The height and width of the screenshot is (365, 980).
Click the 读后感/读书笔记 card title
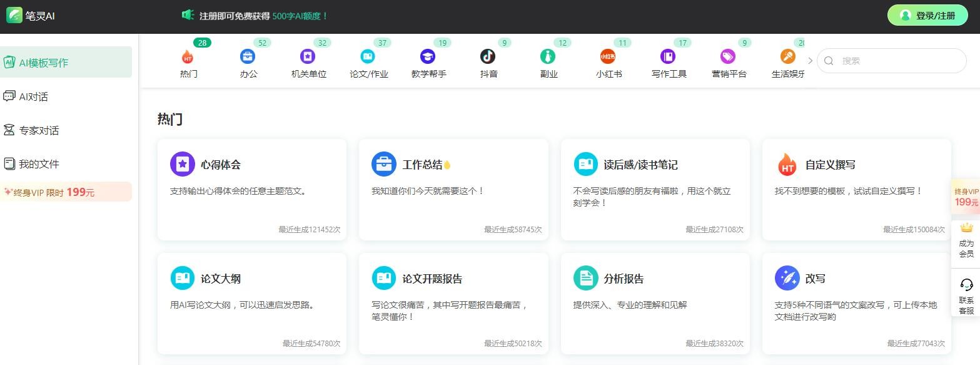click(x=640, y=165)
